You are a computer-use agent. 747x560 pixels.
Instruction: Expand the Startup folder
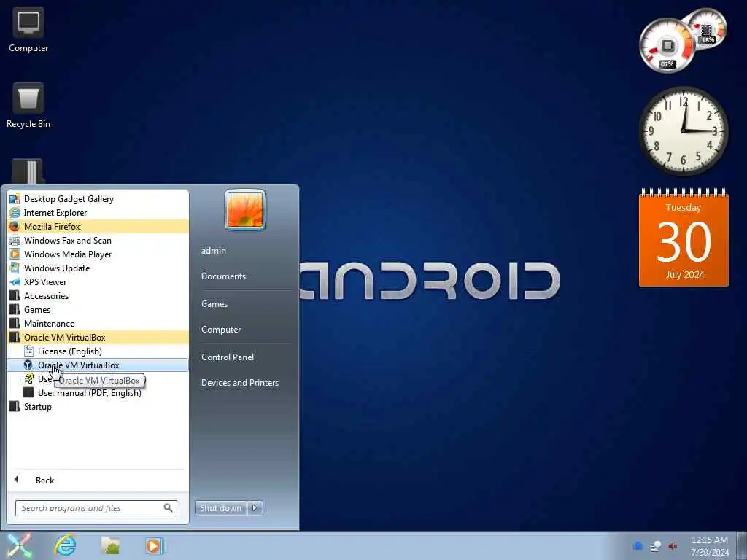tap(98, 407)
